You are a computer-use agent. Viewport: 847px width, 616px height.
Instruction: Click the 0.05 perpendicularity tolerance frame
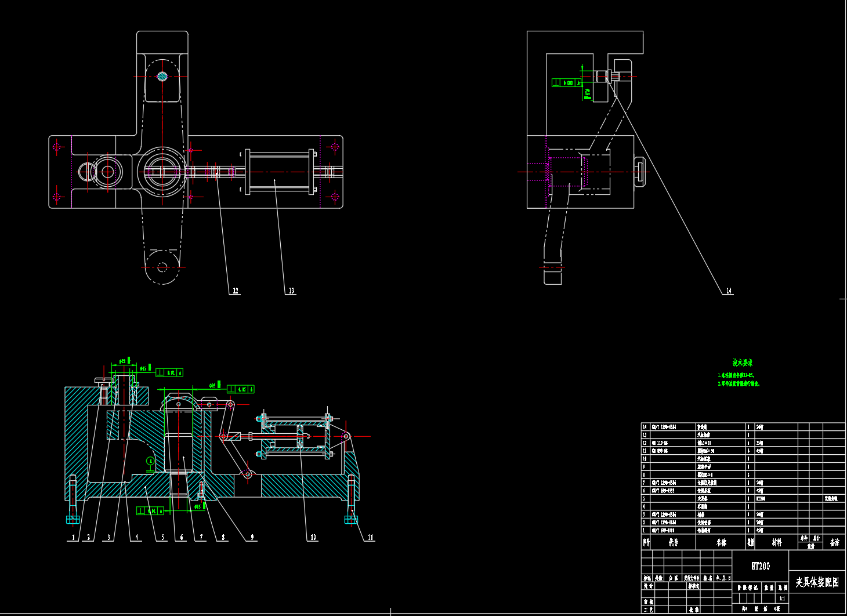tap(241, 389)
